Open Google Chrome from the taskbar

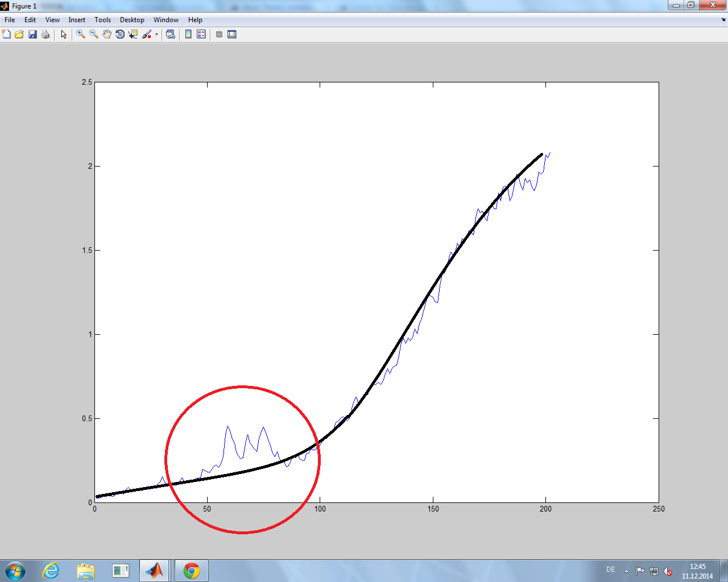(192, 570)
